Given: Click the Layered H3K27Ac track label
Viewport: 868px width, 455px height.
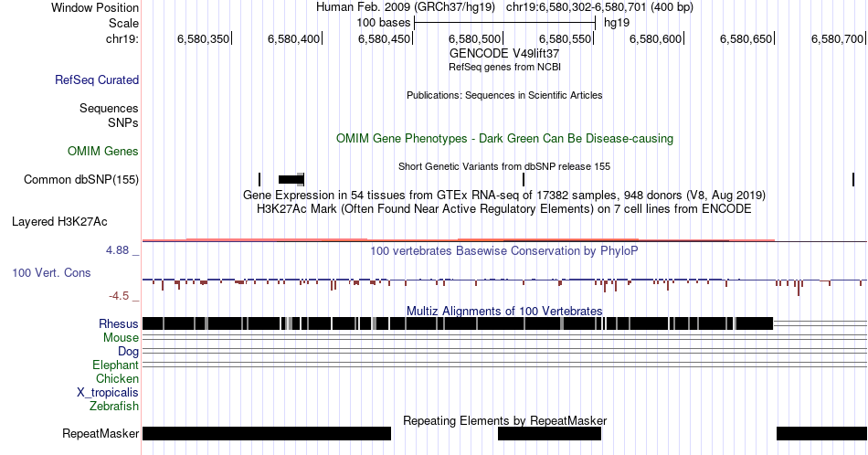Looking at the screenshot, I should tap(59, 221).
